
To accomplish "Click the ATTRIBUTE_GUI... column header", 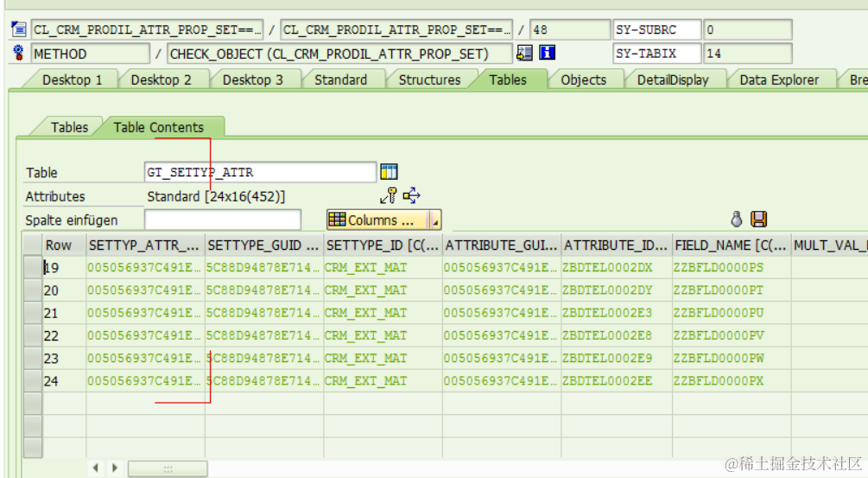I will click(502, 245).
